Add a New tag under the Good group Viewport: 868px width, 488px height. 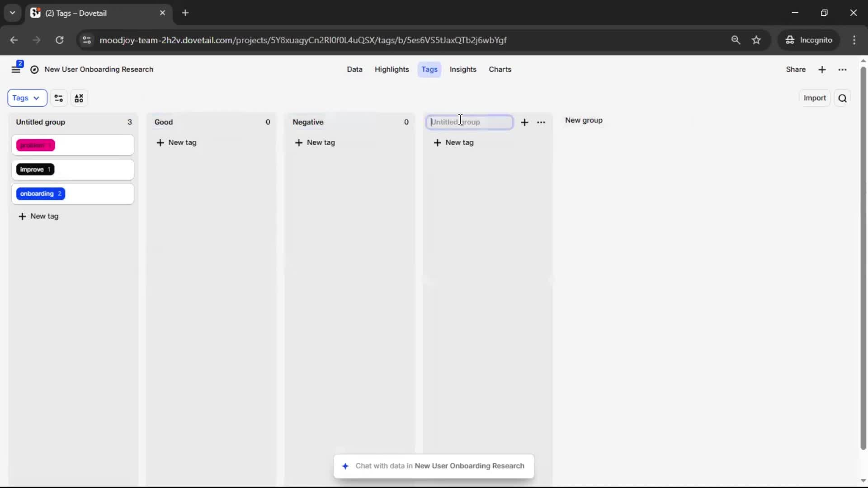(x=176, y=143)
